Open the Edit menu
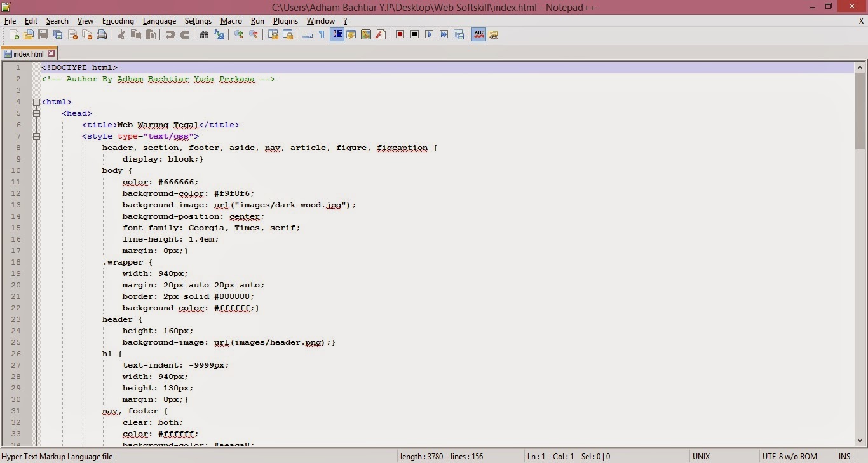868x463 pixels. (x=31, y=21)
